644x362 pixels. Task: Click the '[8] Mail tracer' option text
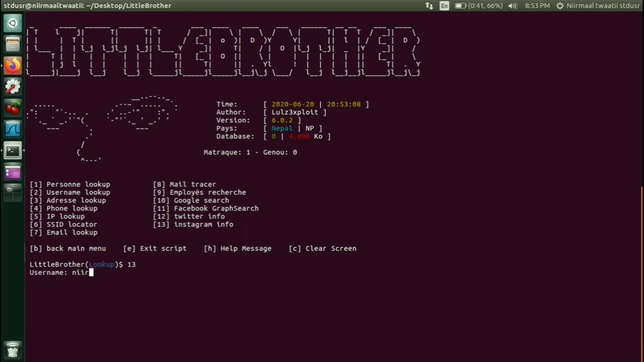185,185
